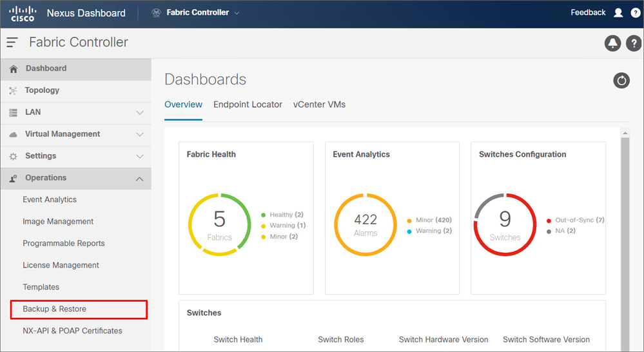Screen dimensions: 644x352
Task: Click the Switch Software Version label
Action: [546, 340]
